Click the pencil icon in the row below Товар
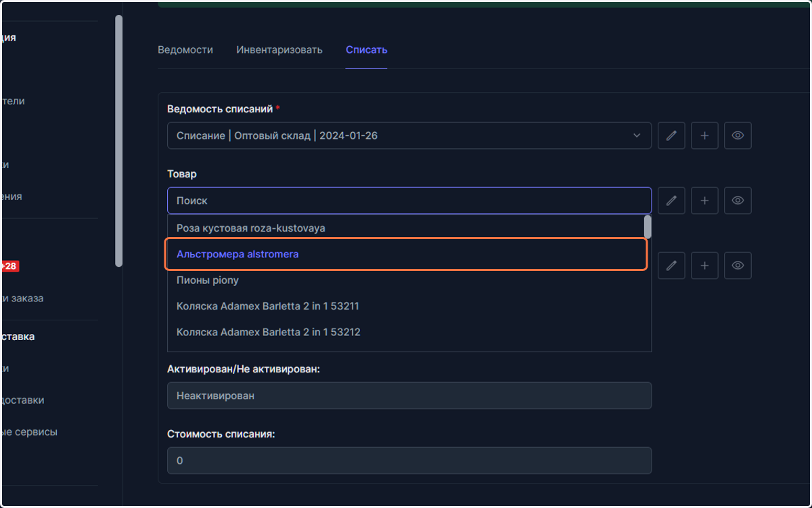The height and width of the screenshot is (508, 812). point(671,266)
